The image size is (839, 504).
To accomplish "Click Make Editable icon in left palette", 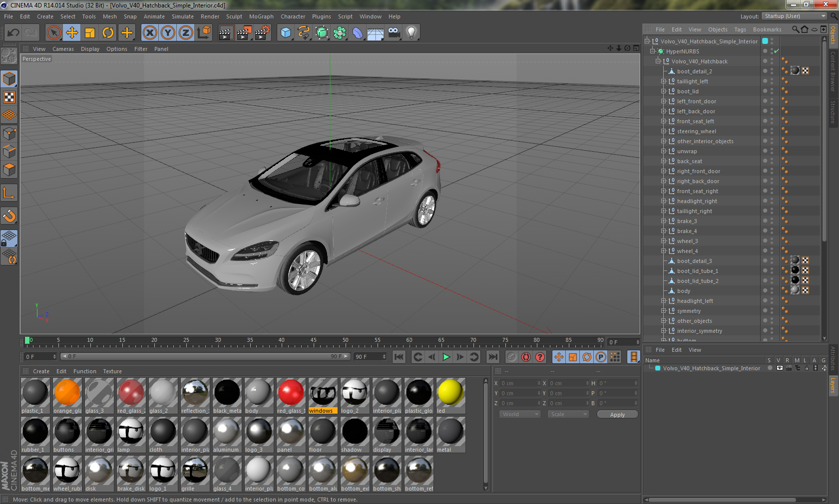I will (9, 55).
